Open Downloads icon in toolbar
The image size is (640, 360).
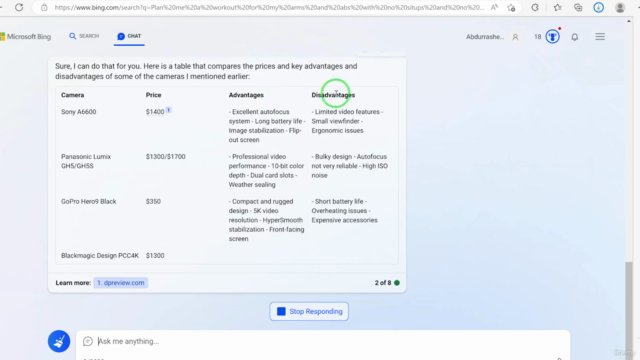[598, 7]
